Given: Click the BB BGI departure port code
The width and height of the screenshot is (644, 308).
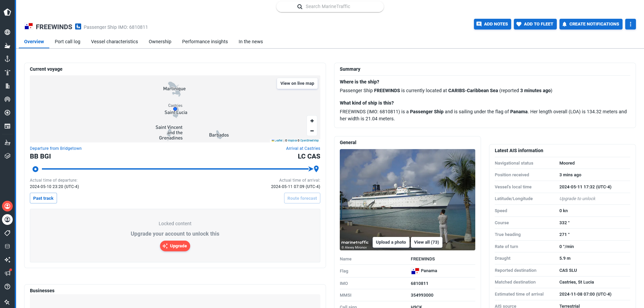Looking at the screenshot, I should 40,156.
